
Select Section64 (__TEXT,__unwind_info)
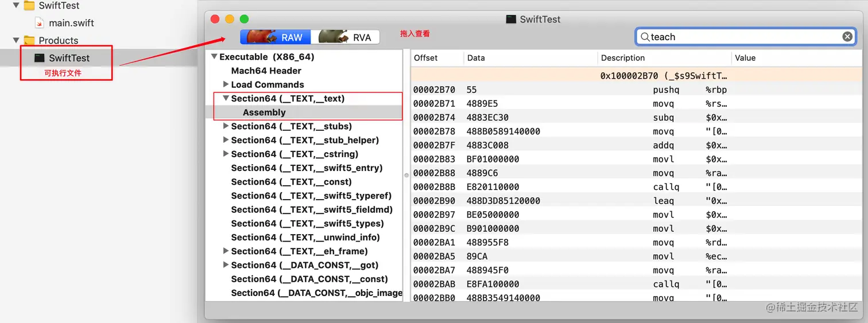(x=305, y=237)
